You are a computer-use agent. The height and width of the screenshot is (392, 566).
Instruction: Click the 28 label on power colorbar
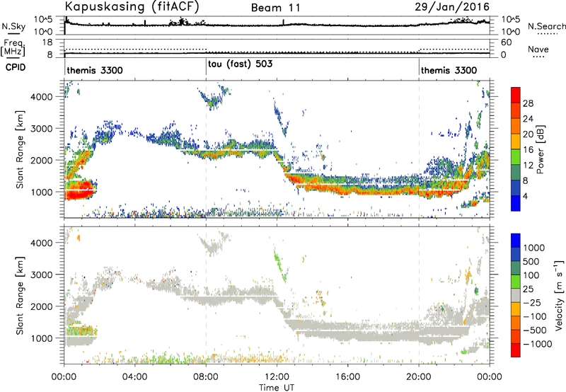coord(528,103)
